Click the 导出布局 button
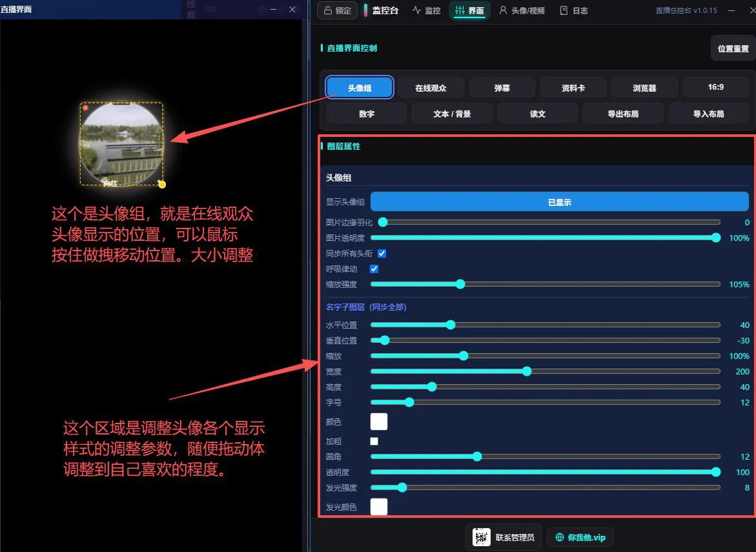756x552 pixels. click(623, 114)
